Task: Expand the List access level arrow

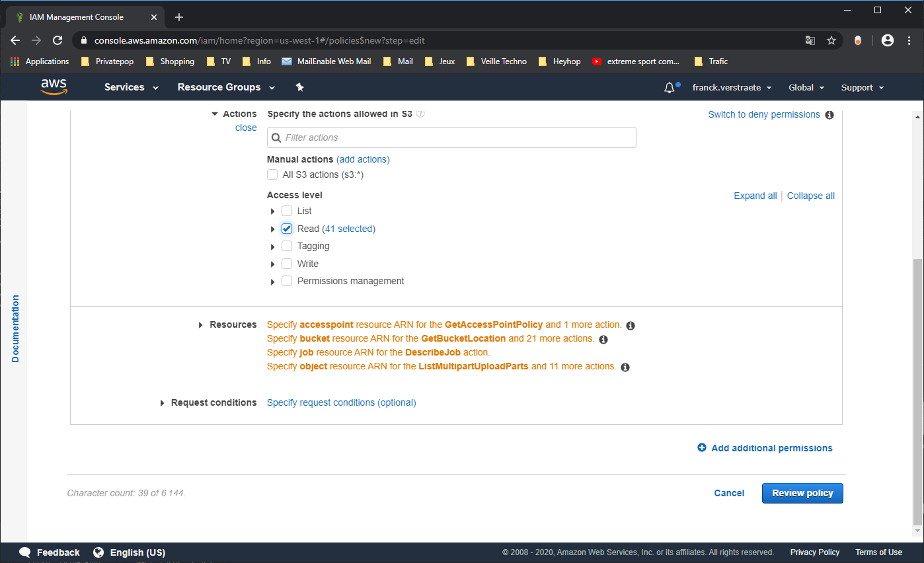Action: coord(272,211)
